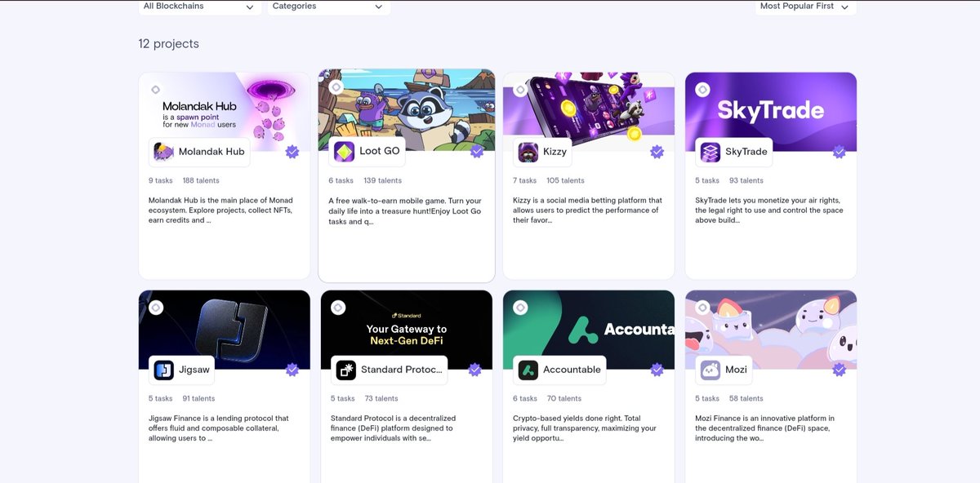Click '139 talents' on Loot GO
This screenshot has height=483, width=980.
tap(382, 180)
